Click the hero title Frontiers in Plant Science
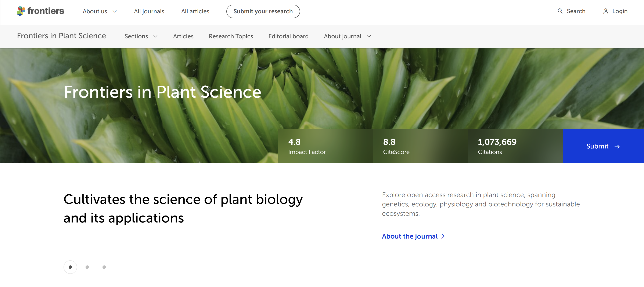 click(162, 92)
